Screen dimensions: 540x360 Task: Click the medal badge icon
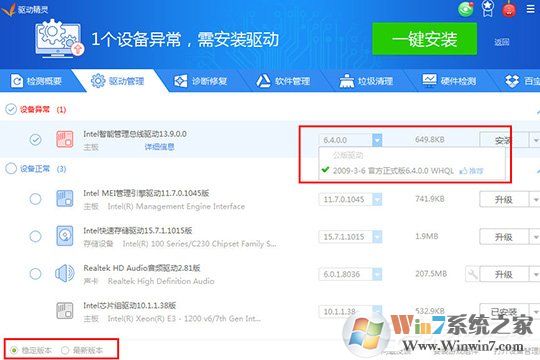tap(488, 9)
